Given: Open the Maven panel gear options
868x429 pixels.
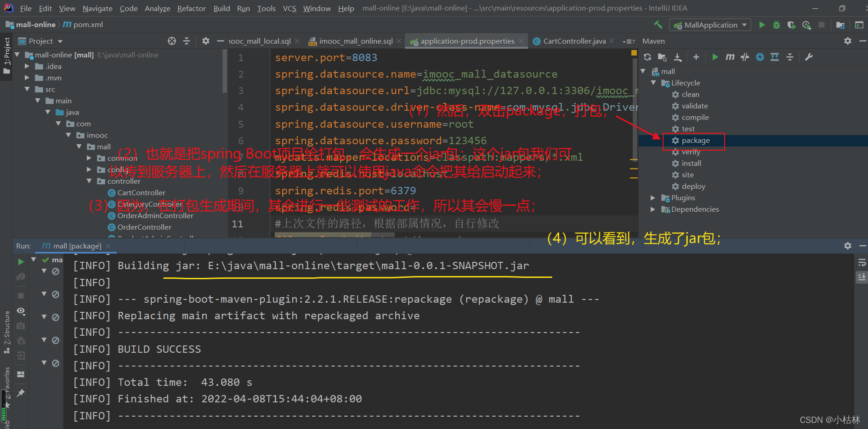Looking at the screenshot, I should point(848,41).
